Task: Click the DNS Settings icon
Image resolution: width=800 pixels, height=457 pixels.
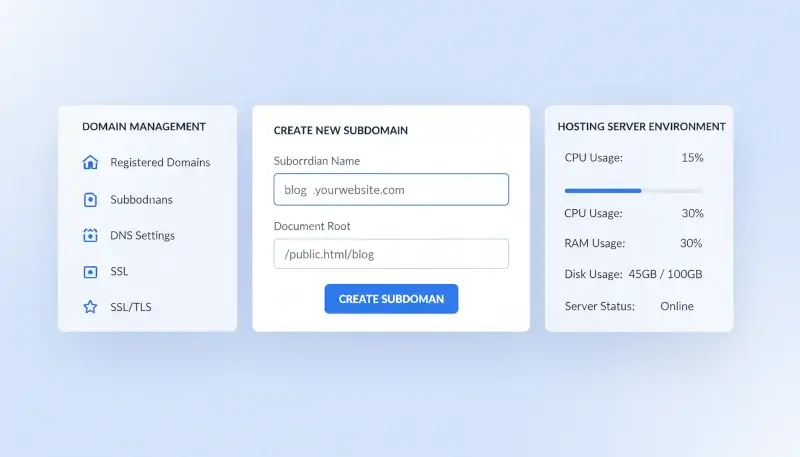Action: point(90,236)
